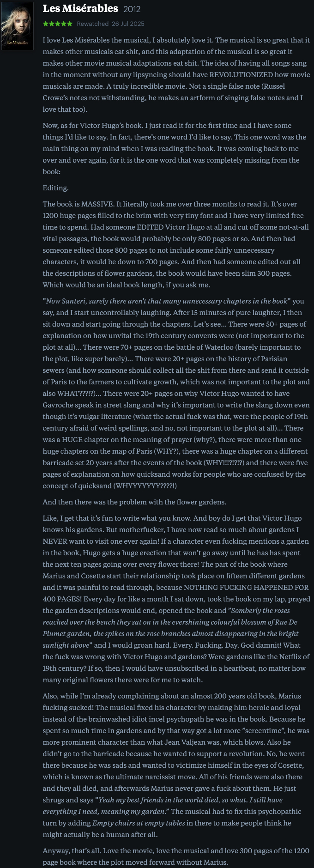Click the standalone "Editing." line
The width and height of the screenshot is (314, 868).
tap(55, 188)
